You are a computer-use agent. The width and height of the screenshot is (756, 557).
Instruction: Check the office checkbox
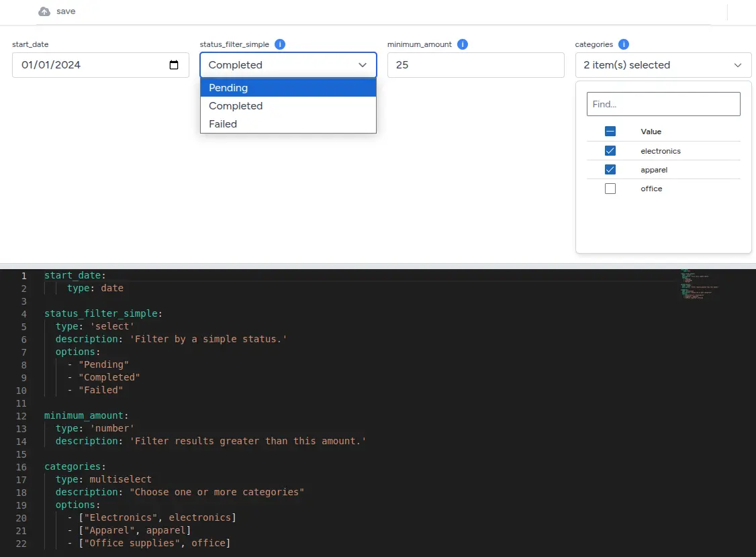click(x=610, y=189)
